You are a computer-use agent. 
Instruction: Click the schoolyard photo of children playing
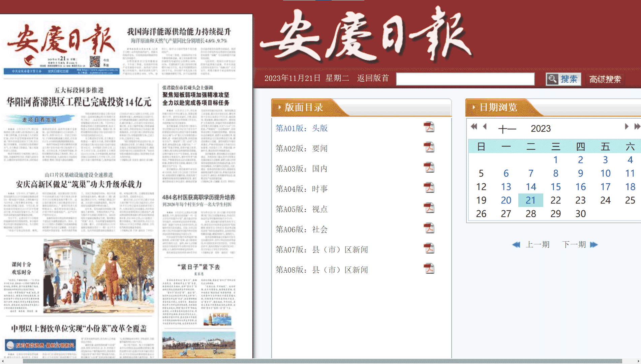[98, 276]
